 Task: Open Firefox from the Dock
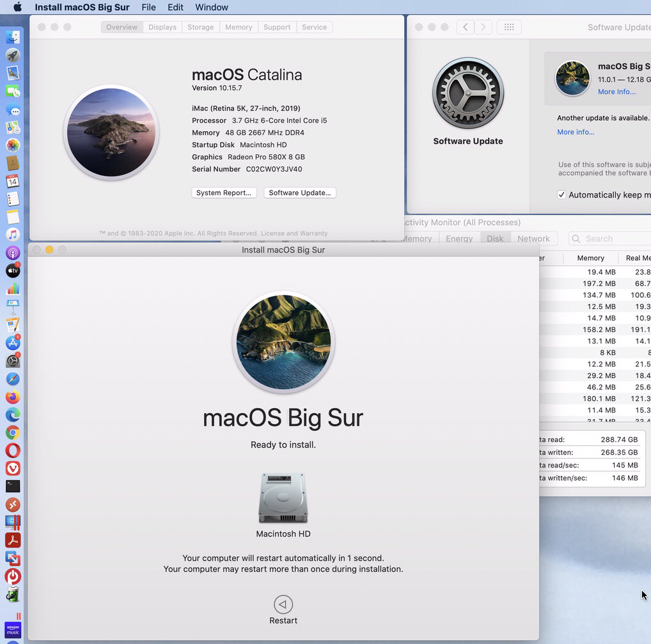point(13,397)
